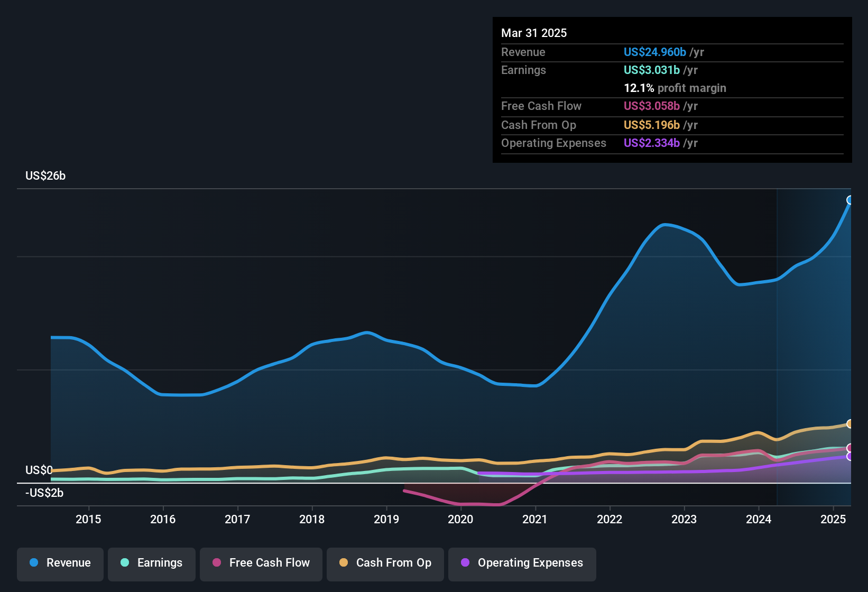868x592 pixels.
Task: Toggle the Earnings series visibility
Action: (152, 563)
